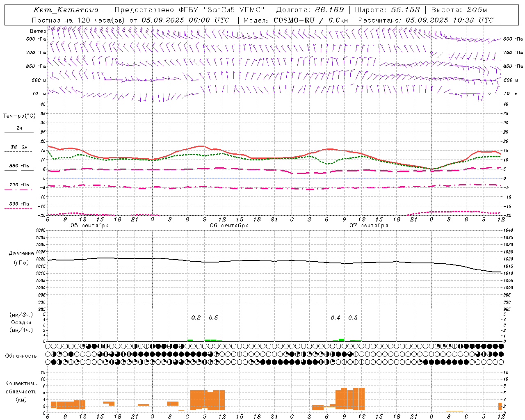The width and height of the screenshot is (525, 420).
Task: Click the (гПа) pressure unit label
Action: pyautogui.click(x=21, y=262)
